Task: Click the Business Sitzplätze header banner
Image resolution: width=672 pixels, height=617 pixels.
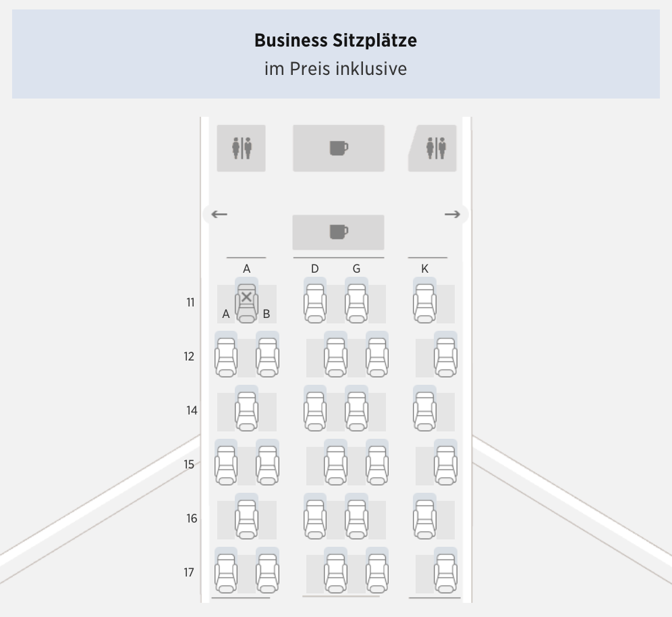Action: tap(335, 54)
